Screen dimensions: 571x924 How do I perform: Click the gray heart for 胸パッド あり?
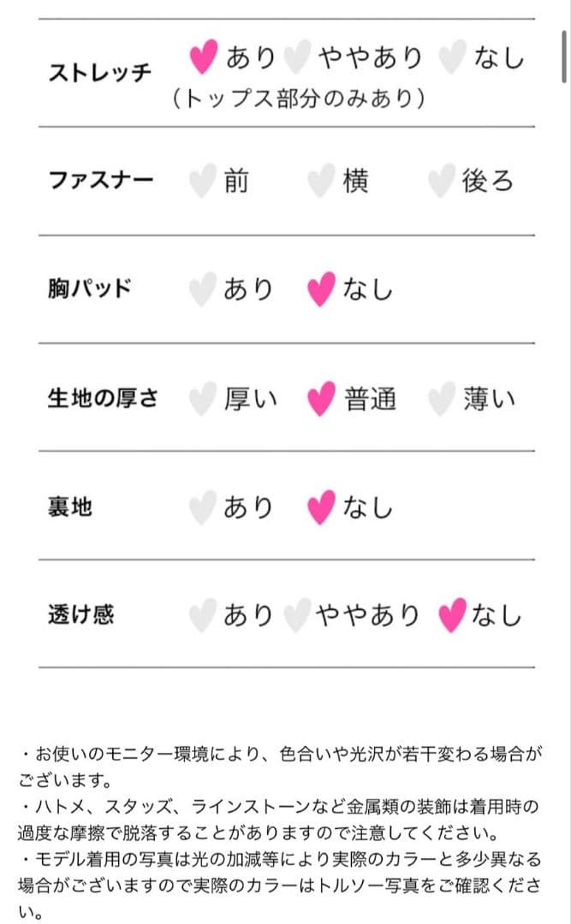click(202, 290)
